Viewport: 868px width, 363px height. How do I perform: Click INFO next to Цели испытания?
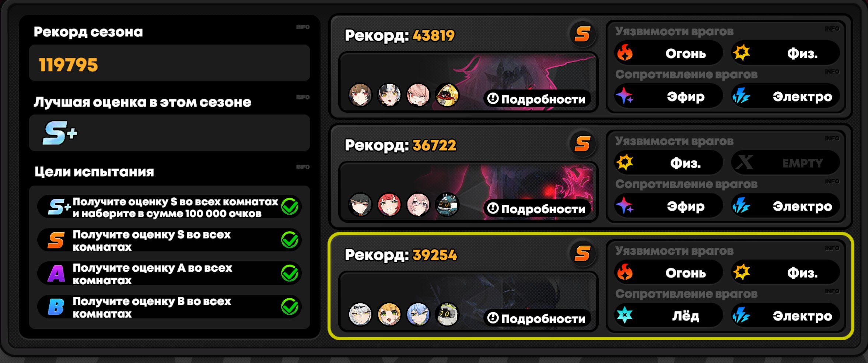click(x=303, y=167)
